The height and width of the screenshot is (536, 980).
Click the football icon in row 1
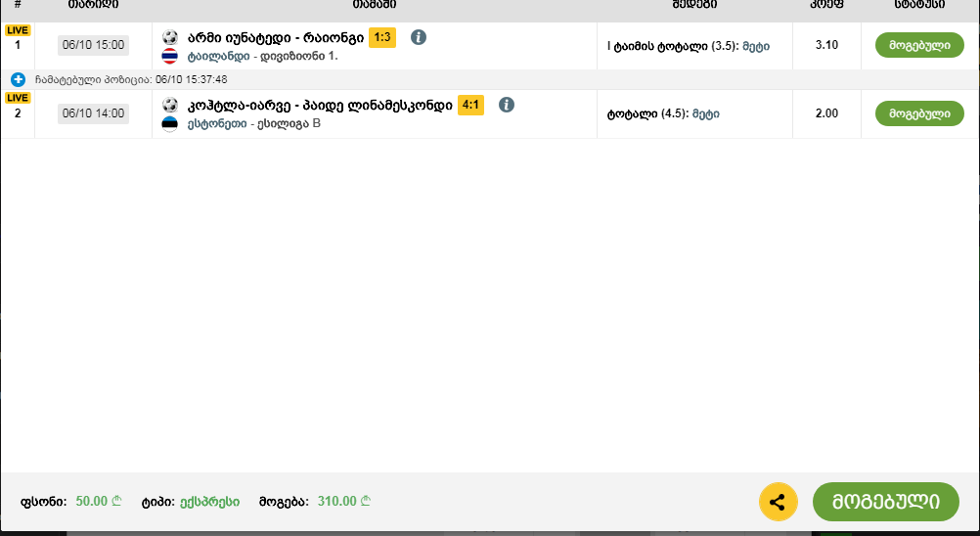(x=169, y=37)
